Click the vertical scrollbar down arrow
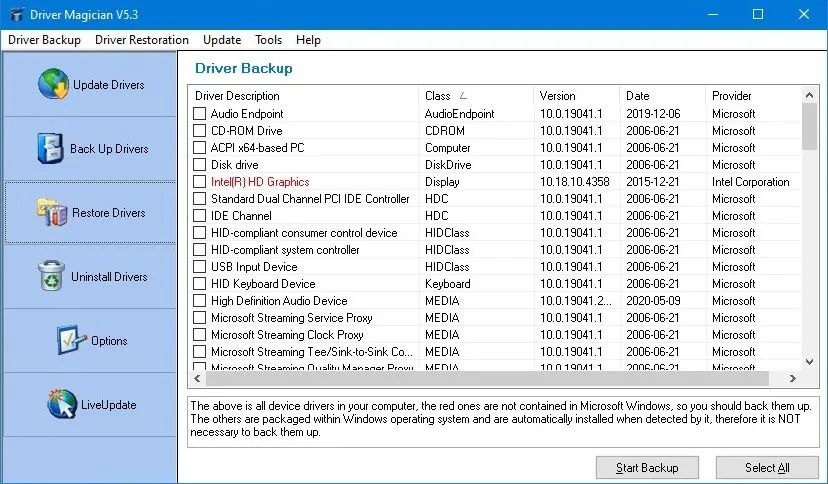The image size is (828, 484). 810,362
